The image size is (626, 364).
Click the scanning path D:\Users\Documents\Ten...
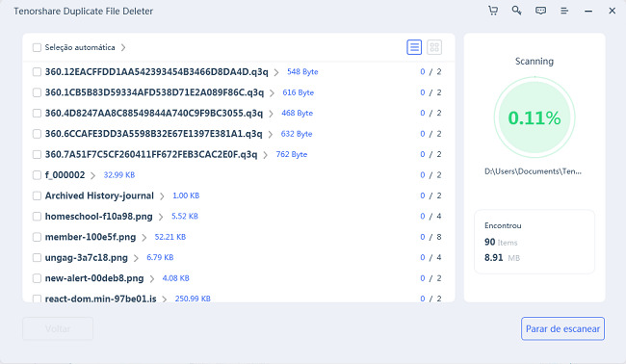pyautogui.click(x=533, y=171)
